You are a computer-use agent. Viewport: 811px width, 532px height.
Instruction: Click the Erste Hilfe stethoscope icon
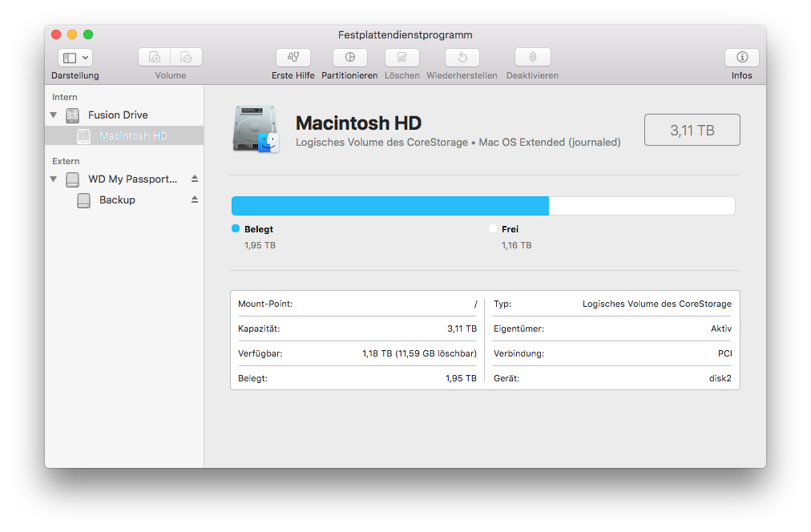point(293,58)
